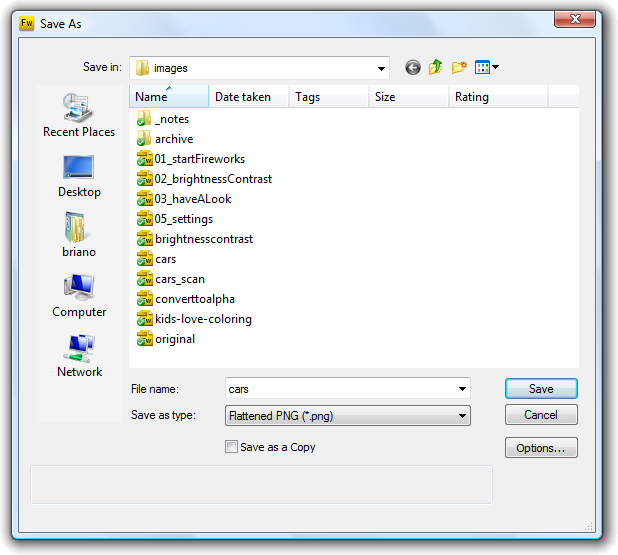Go up one folder level icon
The height and width of the screenshot is (555, 618).
coord(436,68)
